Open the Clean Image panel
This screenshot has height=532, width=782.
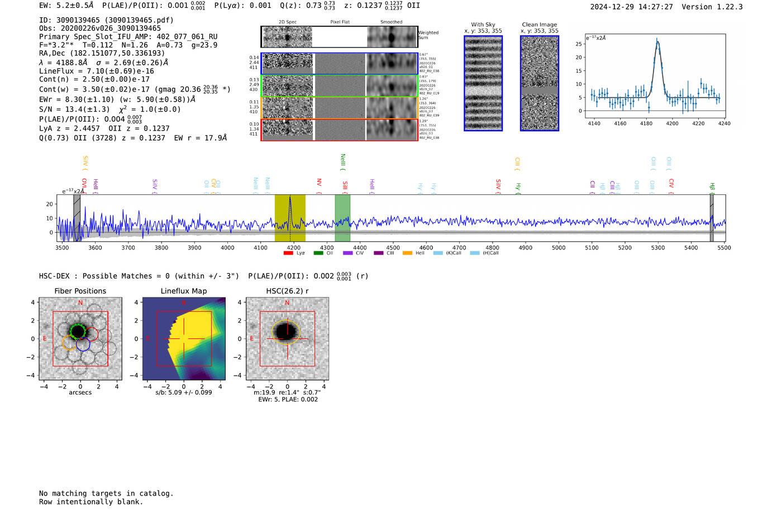click(539, 83)
